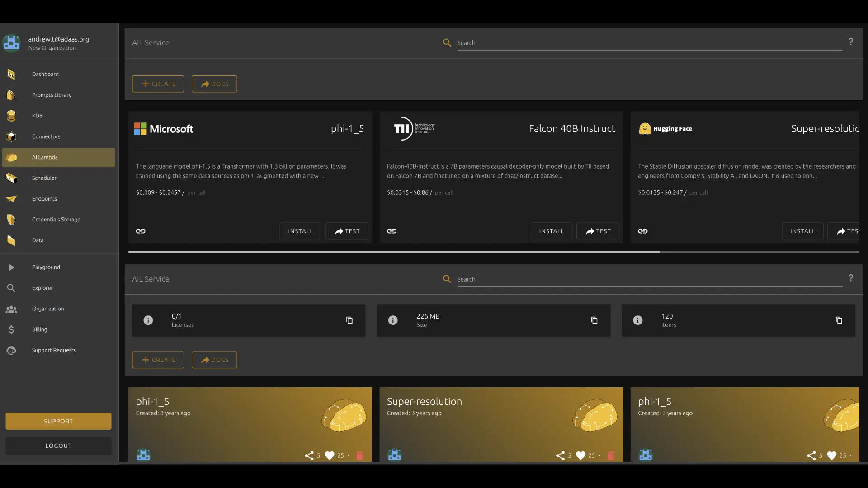Screen dimensions: 868x488
Task: Click help question mark in top AIL Service bar
Action: [x=851, y=42]
